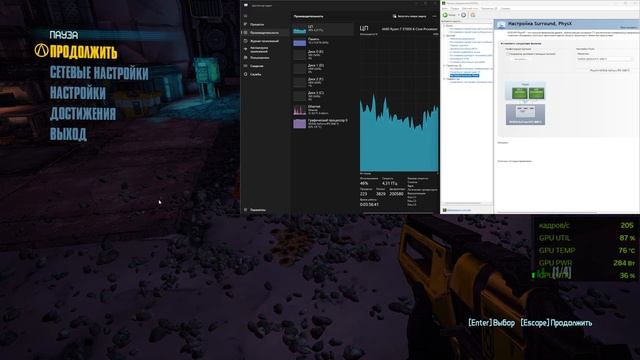
Task: Click Настройка button under Surround checkbox
Action: (520, 60)
